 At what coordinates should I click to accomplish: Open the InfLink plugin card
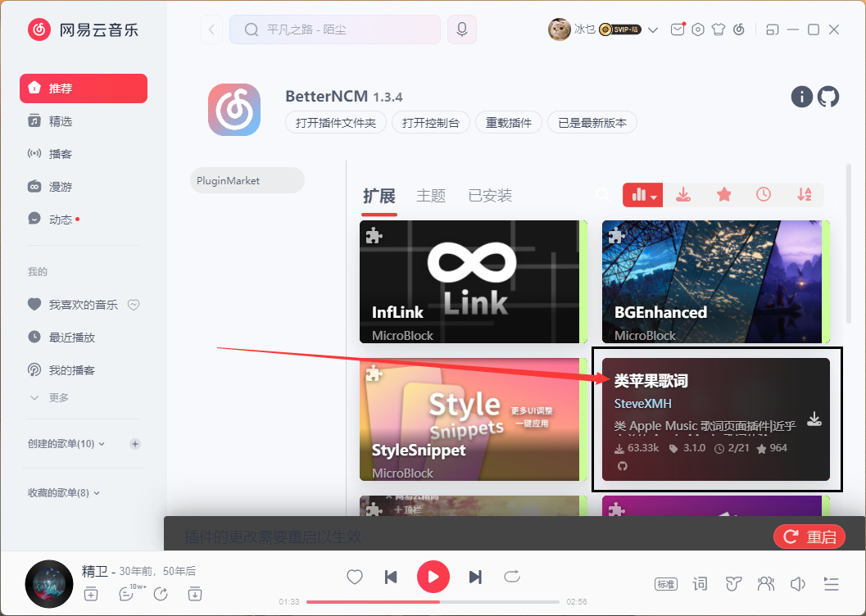[474, 282]
